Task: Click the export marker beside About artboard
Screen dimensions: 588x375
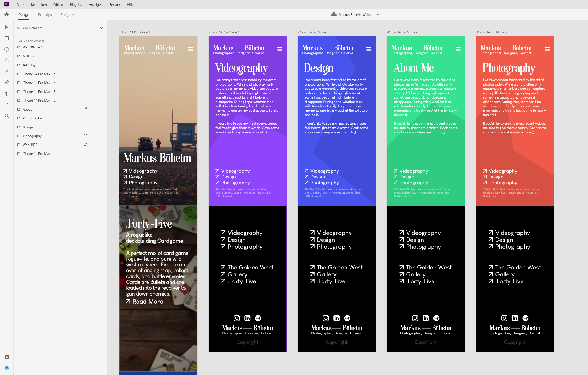Action: [85, 109]
